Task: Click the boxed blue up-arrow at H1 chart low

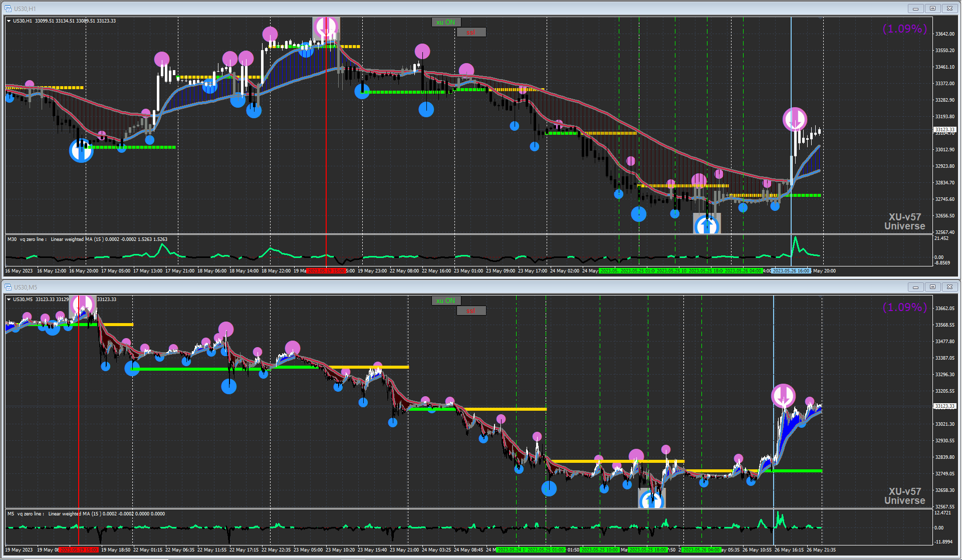Action: (707, 225)
